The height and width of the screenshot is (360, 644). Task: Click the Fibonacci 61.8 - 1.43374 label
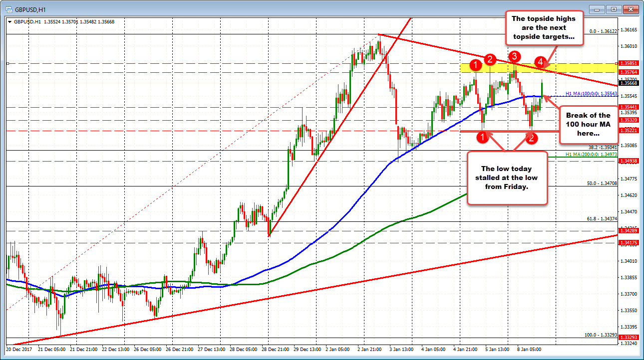pos(602,219)
